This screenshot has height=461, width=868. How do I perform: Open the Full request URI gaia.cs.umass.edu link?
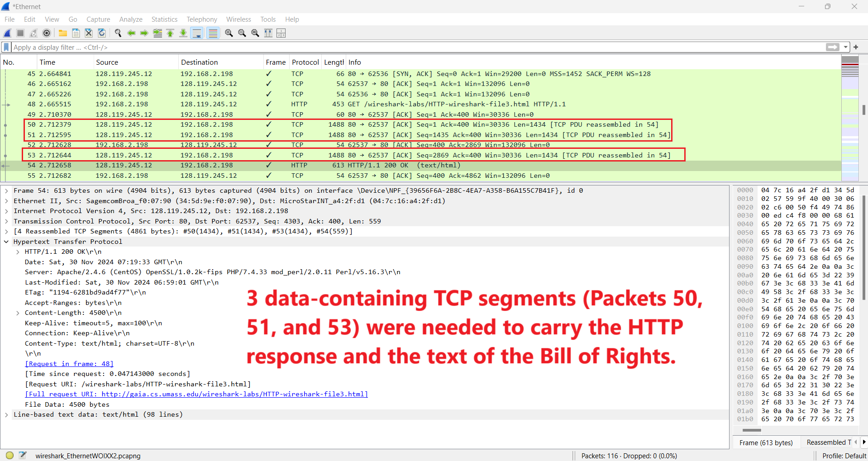coord(196,394)
